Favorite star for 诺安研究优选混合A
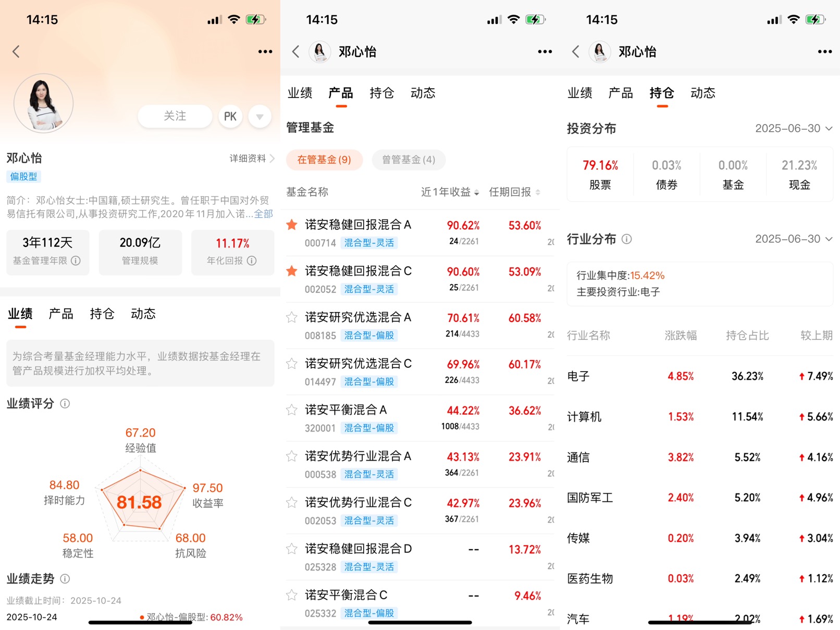Viewport: 840px width, 630px height. click(x=292, y=317)
